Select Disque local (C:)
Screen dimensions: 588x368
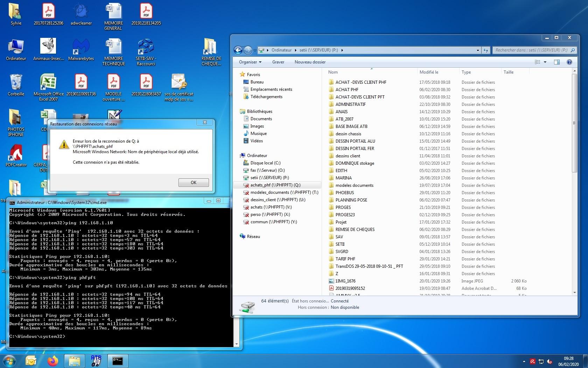click(x=265, y=163)
